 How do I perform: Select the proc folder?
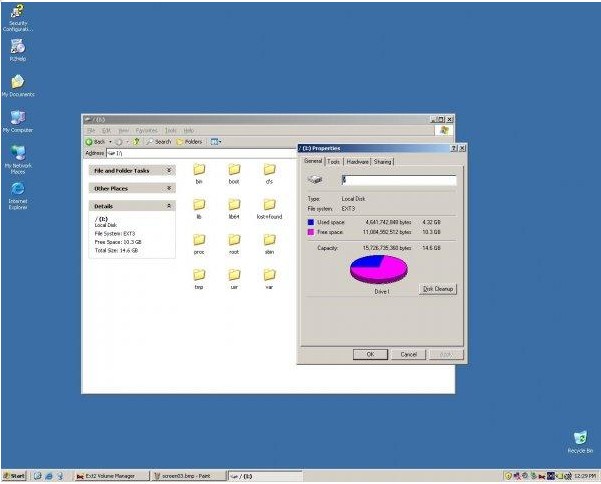click(x=199, y=244)
